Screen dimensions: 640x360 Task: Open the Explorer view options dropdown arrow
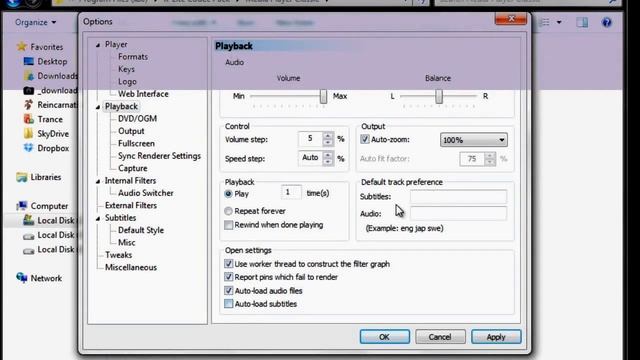[x=559, y=22]
